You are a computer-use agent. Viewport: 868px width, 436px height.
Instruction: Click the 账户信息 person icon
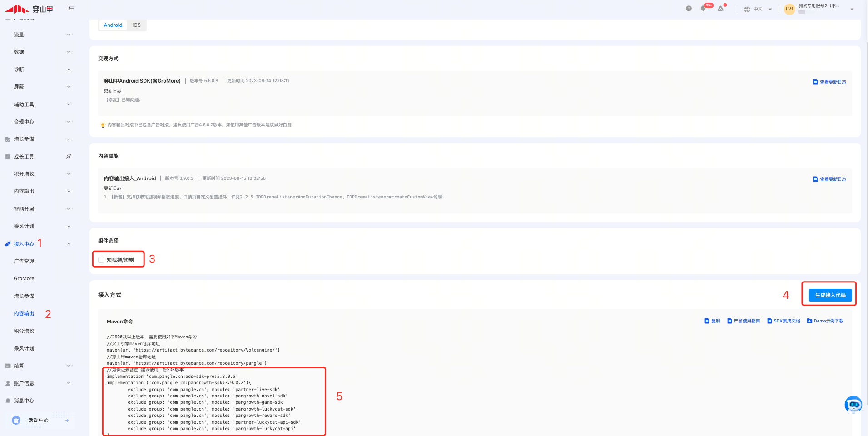coord(8,383)
